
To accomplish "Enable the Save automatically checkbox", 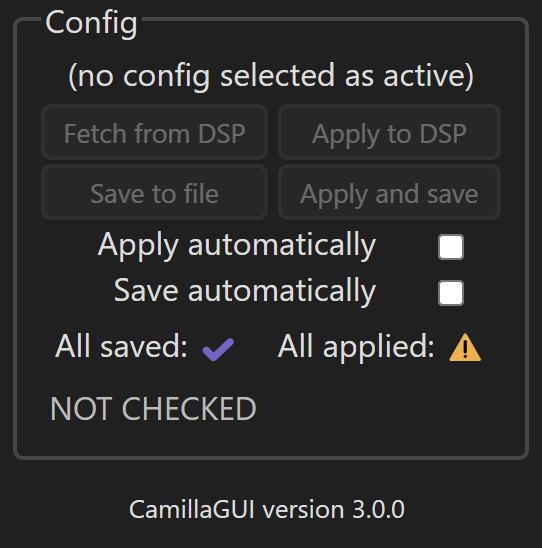I will click(451, 293).
